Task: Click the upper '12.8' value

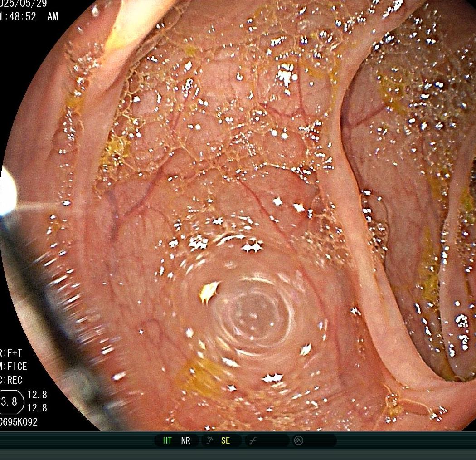Action: pos(37,395)
